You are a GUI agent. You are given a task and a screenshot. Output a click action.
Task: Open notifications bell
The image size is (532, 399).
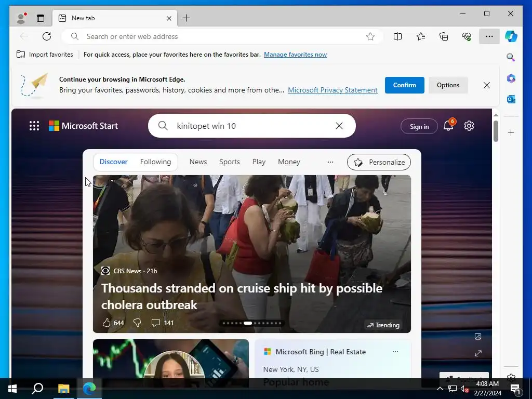pos(448,126)
